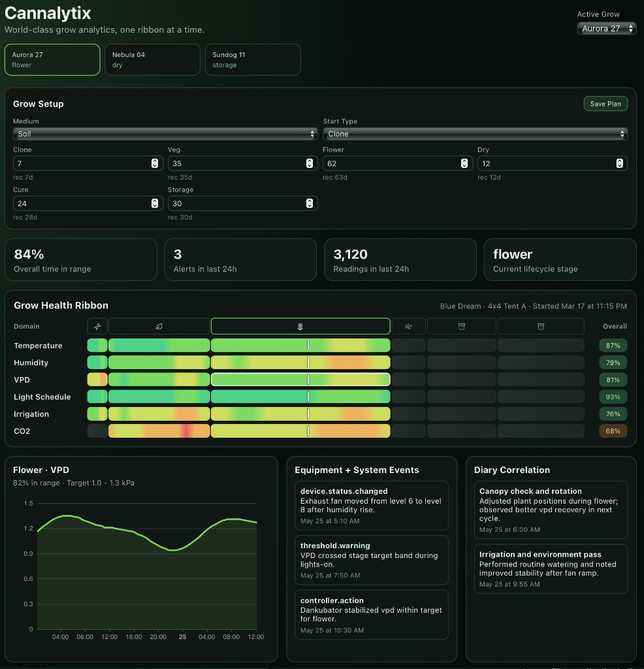The width and height of the screenshot is (644, 669).
Task: Select the Humidity flower-stage ribbon segment
Action: coord(300,362)
